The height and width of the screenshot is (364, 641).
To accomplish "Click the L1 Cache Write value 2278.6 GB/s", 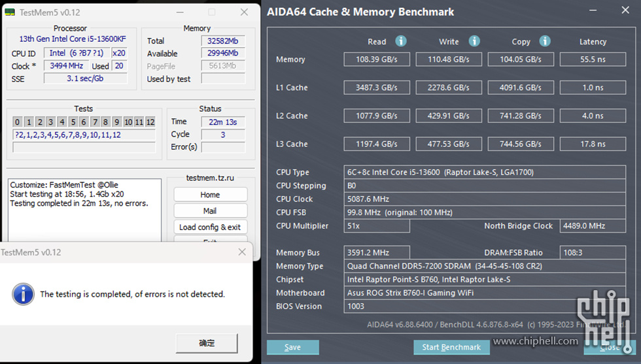I will click(x=449, y=88).
